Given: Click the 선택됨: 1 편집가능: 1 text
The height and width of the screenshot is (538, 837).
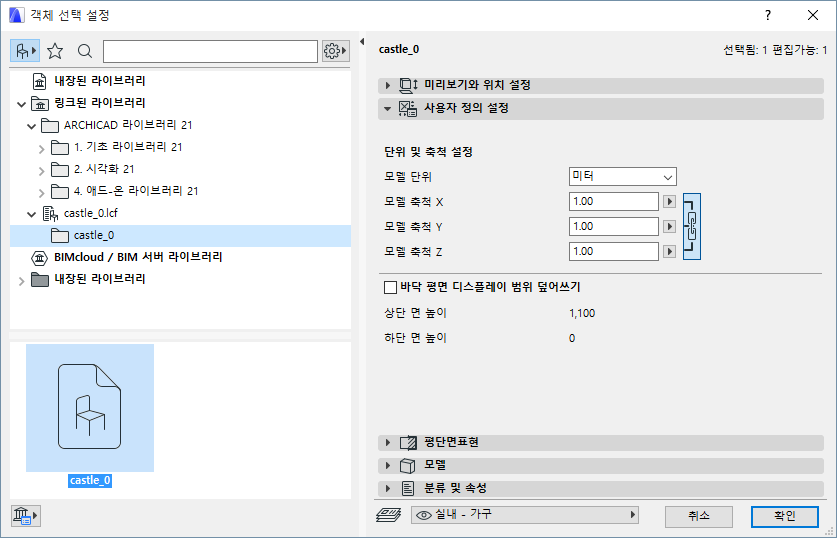Looking at the screenshot, I should (x=775, y=50).
